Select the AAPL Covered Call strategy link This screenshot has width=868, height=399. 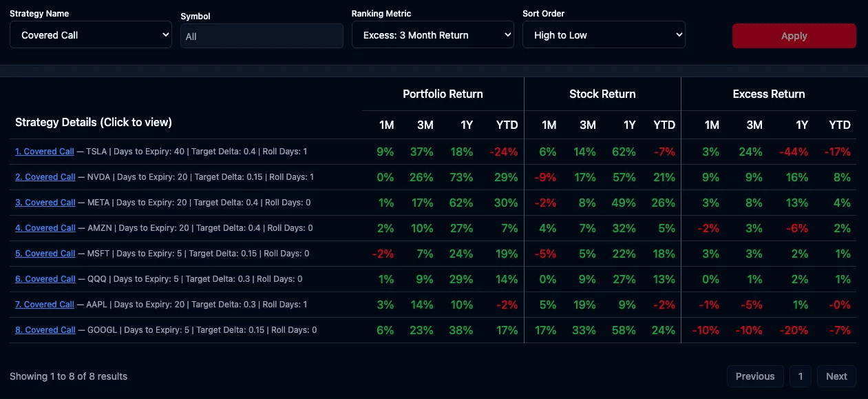(45, 305)
